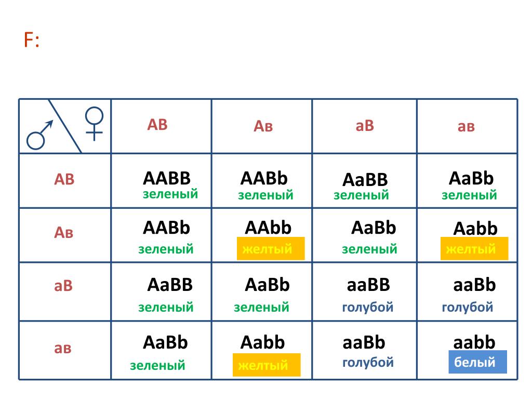Click the 'F:' heading label
This screenshot has width=532, height=399.
32,40
